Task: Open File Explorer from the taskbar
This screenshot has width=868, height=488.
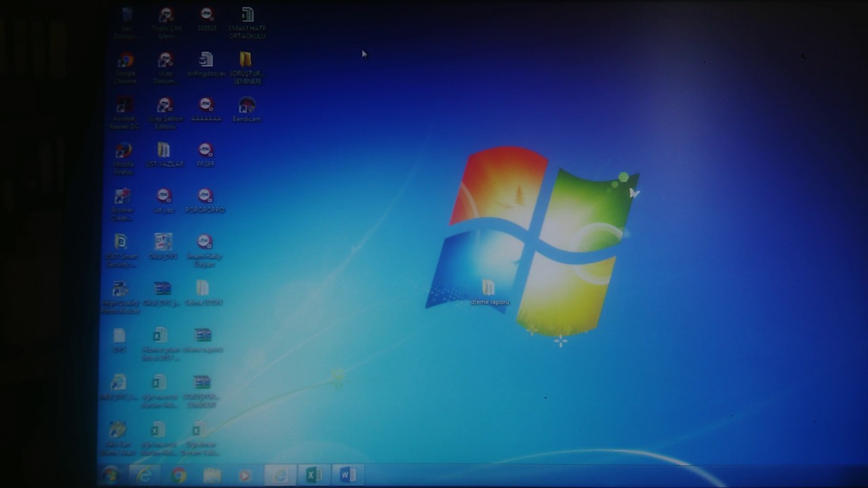Action: (212, 476)
